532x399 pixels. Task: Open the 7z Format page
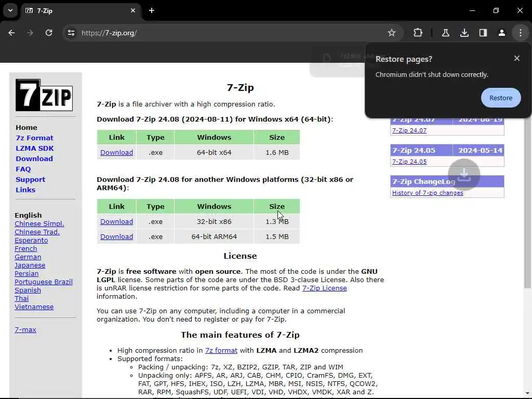[35, 138]
